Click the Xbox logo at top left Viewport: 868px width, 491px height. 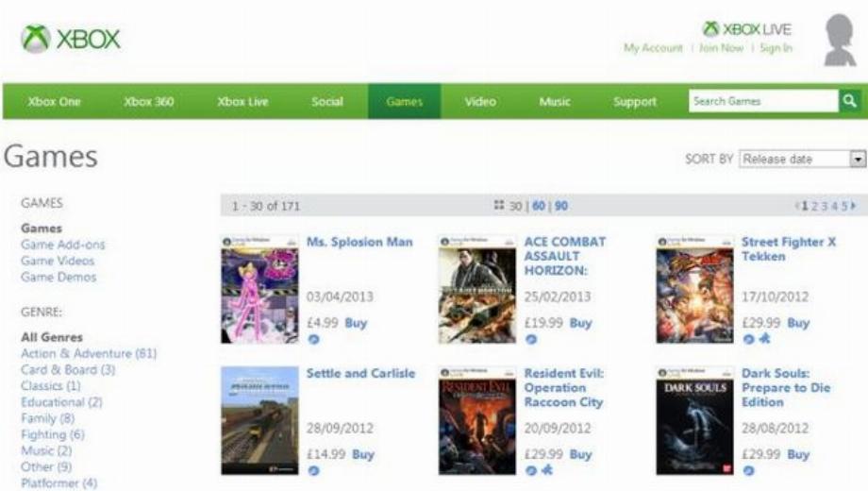tap(71, 39)
